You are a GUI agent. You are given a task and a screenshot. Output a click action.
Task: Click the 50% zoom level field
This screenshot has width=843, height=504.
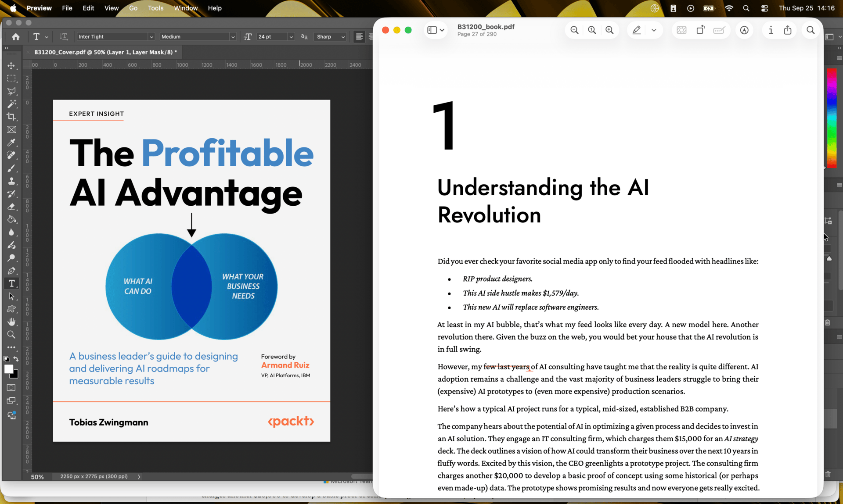[37, 477]
